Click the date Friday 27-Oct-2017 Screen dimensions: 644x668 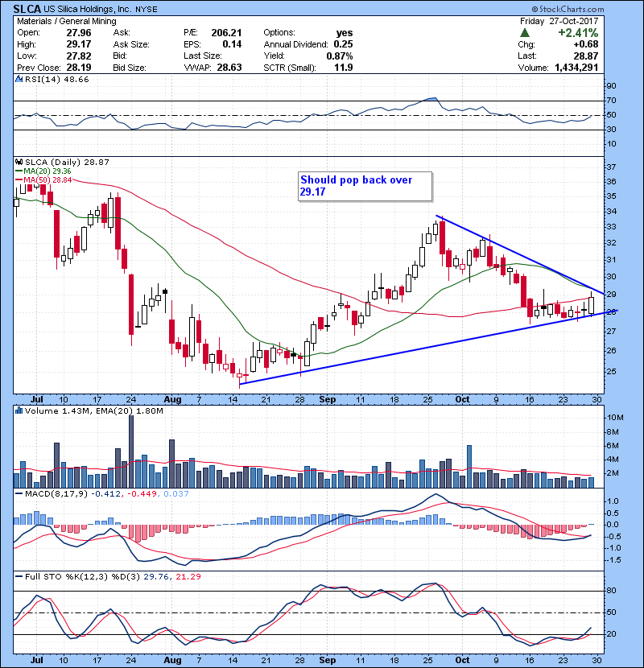pyautogui.click(x=559, y=21)
